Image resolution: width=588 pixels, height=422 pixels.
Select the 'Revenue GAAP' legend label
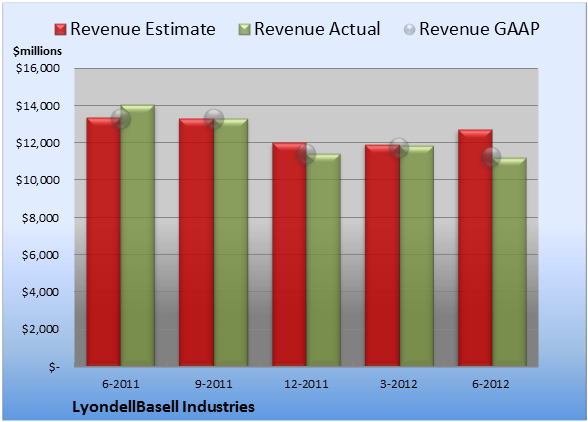[x=479, y=29]
